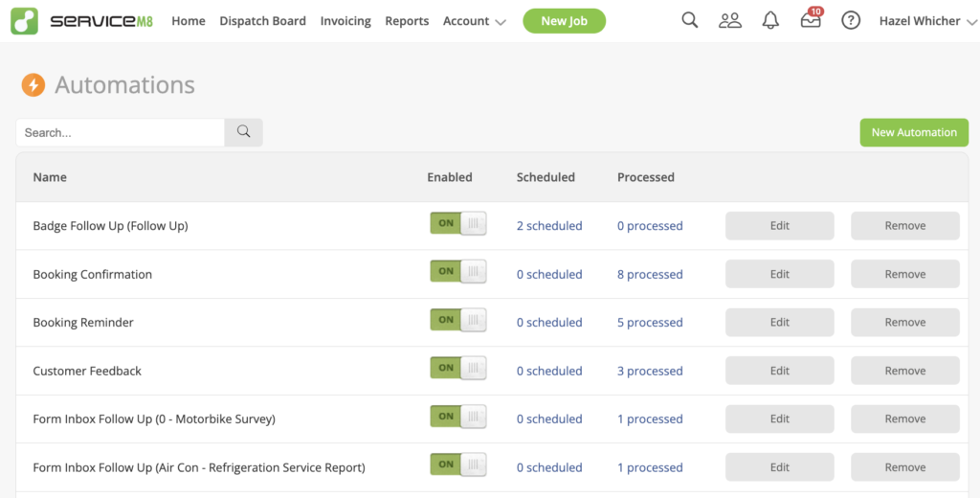The width and height of the screenshot is (980, 498).
Task: Open the Hazel Whicher user dropdown
Action: coord(927,21)
